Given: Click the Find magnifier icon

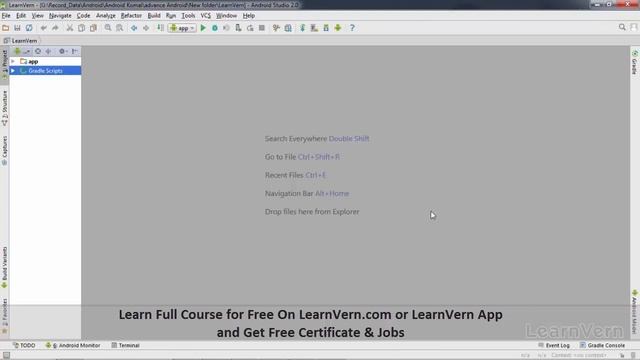Looking at the screenshot, I should click(x=108, y=28).
